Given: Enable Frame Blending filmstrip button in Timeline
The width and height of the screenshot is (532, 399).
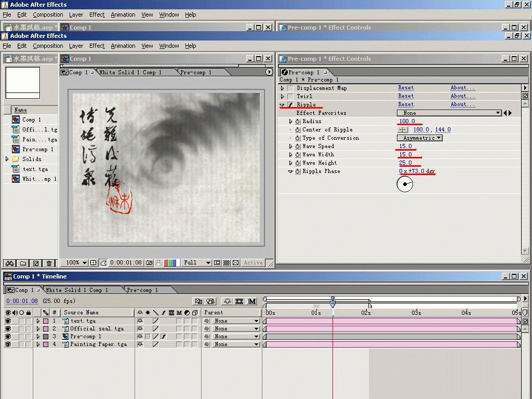Looking at the screenshot, I should [x=240, y=301].
